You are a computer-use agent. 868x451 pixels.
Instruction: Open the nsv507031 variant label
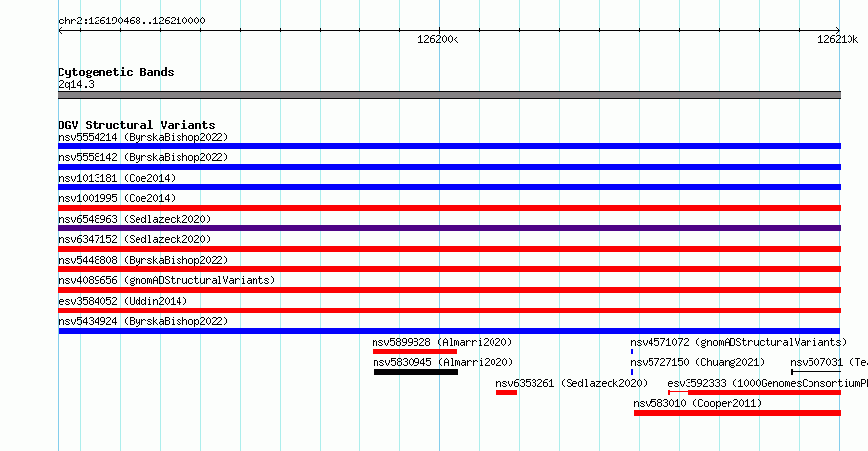pyautogui.click(x=829, y=362)
